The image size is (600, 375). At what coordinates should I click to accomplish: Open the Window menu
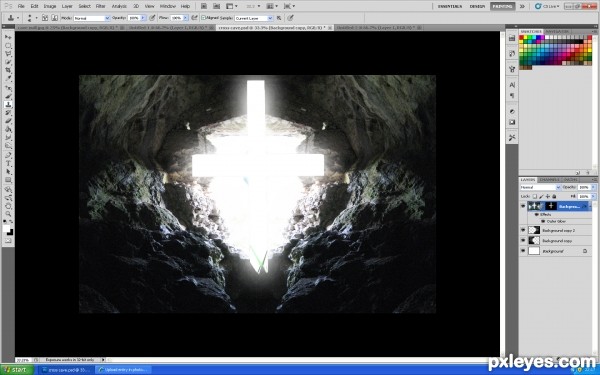point(168,6)
